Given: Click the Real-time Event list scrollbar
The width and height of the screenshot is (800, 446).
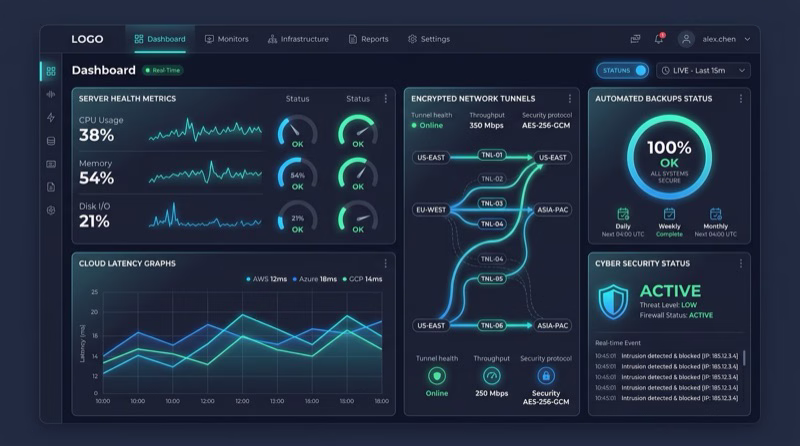Looking at the screenshot, I should [744, 357].
